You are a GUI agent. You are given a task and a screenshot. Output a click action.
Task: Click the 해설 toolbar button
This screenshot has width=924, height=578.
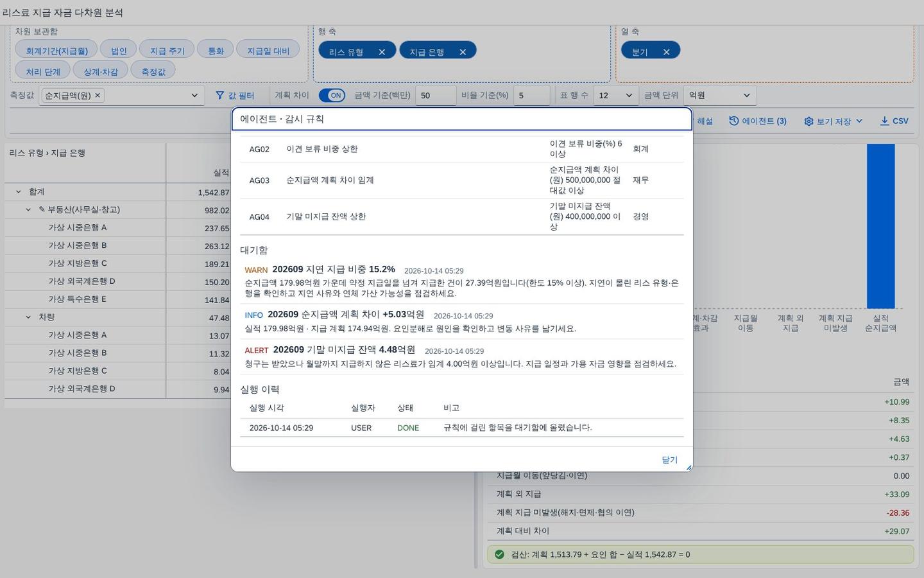click(x=705, y=121)
